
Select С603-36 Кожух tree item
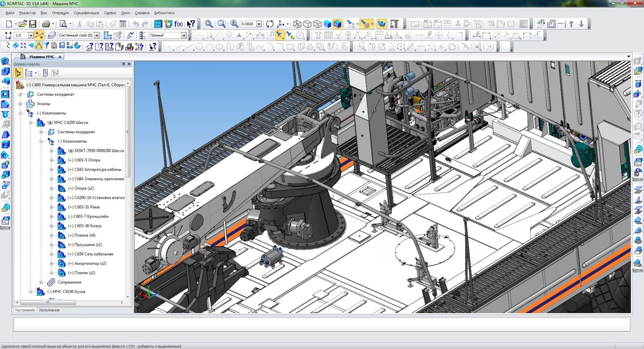pos(85,226)
